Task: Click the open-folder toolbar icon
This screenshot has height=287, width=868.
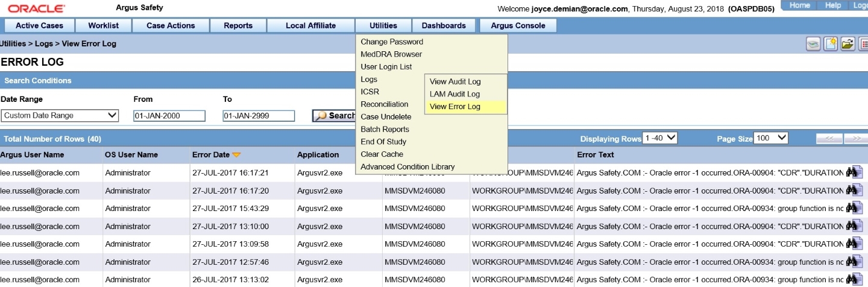Action: click(x=848, y=44)
